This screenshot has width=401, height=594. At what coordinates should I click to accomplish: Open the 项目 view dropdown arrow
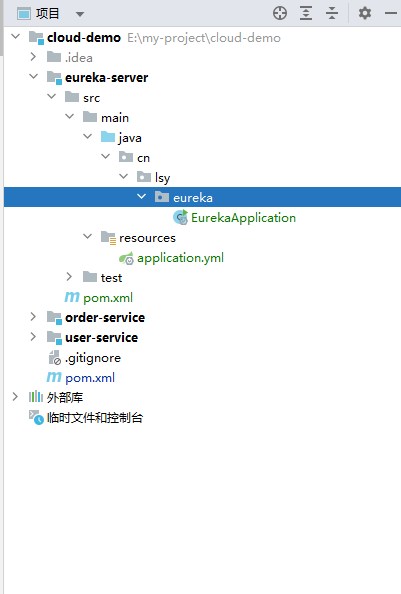[x=80, y=14]
